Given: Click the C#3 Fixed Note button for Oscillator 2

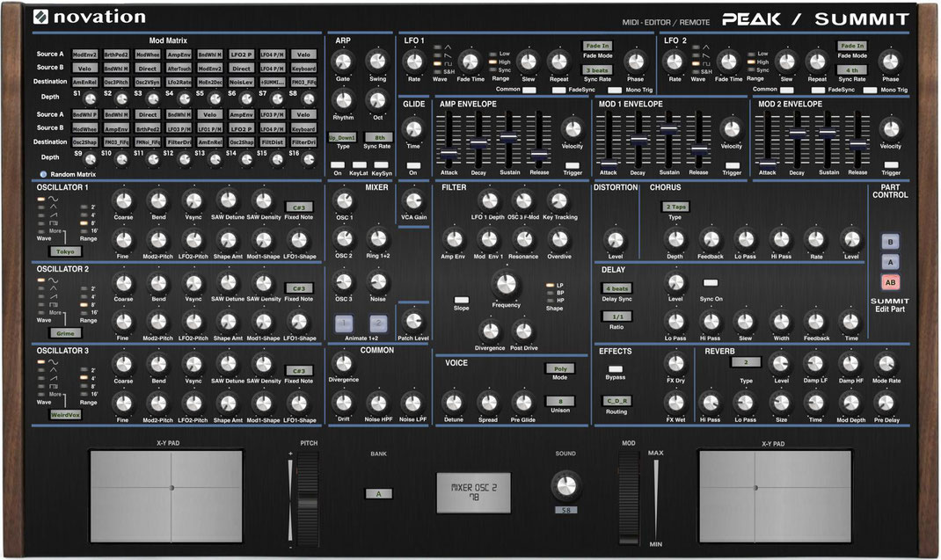Looking at the screenshot, I should click(x=299, y=288).
